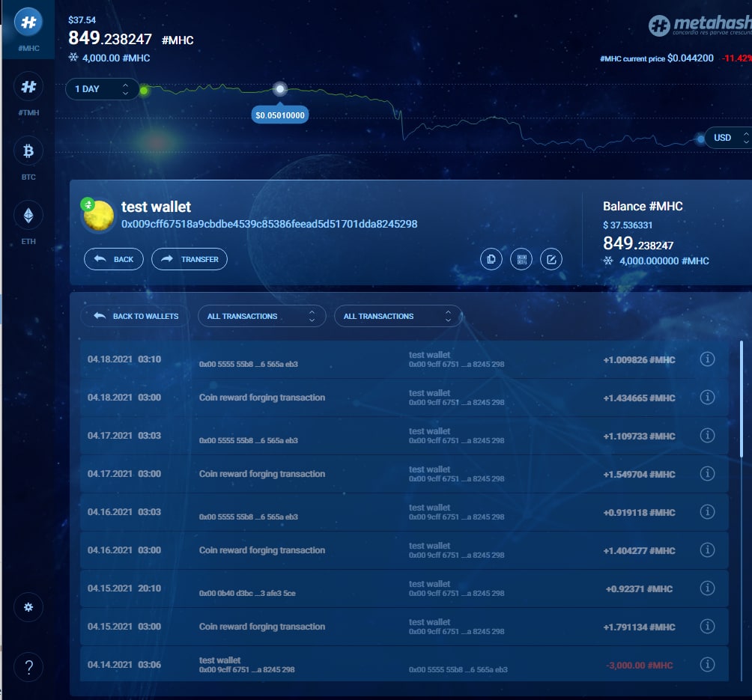The height and width of the screenshot is (700, 752).
Task: Click amount -3,000.00 #MHC
Action: (639, 666)
